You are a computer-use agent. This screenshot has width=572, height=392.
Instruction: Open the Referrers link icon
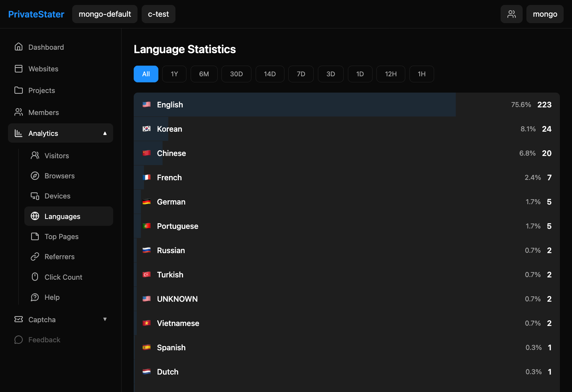[35, 257]
